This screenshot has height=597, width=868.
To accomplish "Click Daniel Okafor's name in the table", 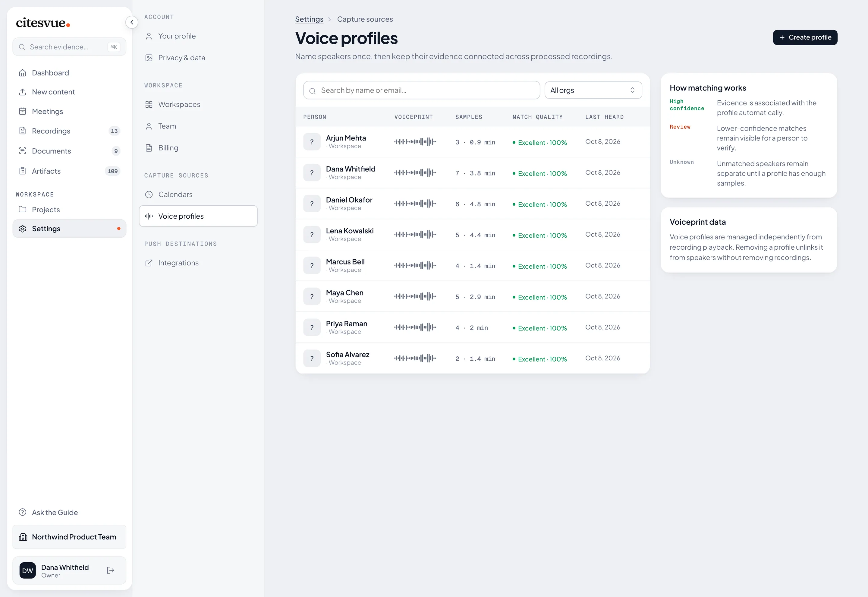I will tap(349, 200).
